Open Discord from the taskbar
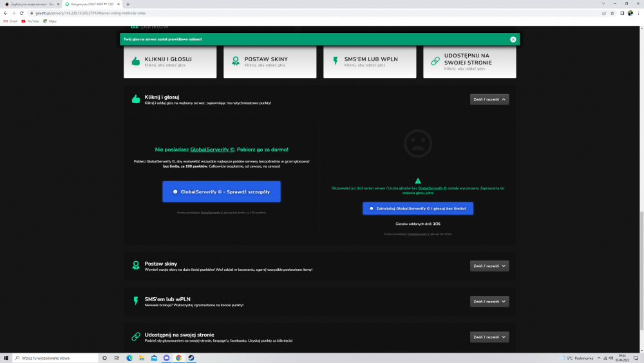The width and height of the screenshot is (644, 363). tap(166, 358)
